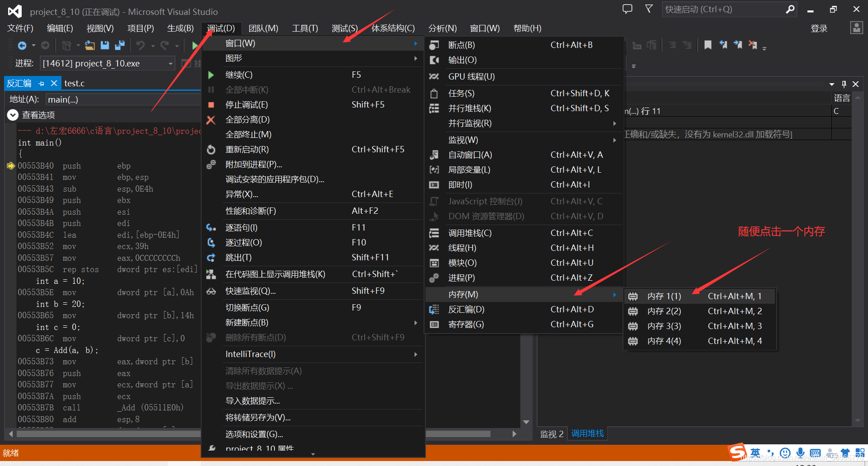Click QuickWatch menu item

coord(312,291)
